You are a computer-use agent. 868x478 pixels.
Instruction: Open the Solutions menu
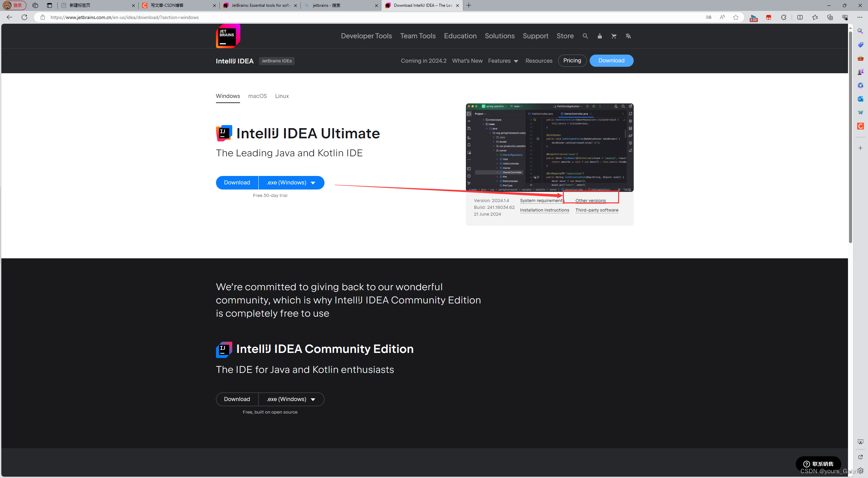tap(499, 36)
